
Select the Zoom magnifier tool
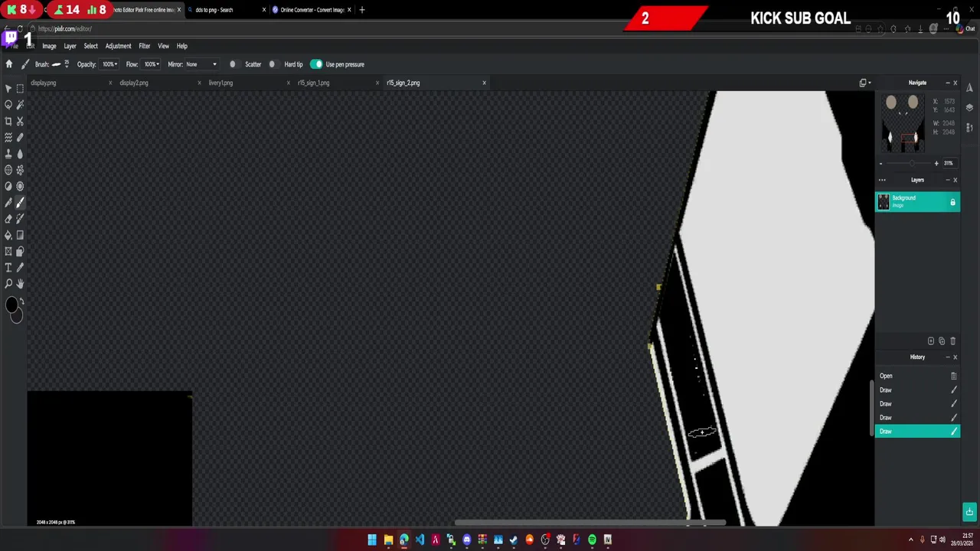click(8, 284)
